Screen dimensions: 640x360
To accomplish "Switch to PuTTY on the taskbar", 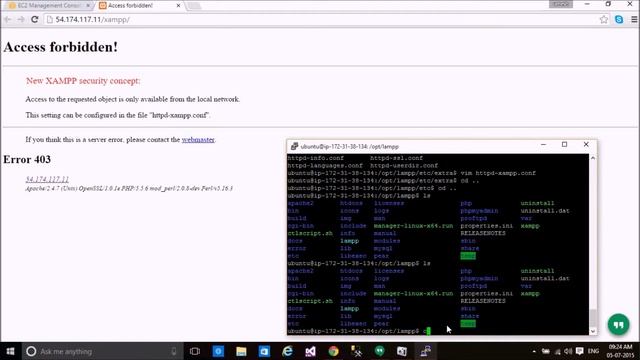I will (x=426, y=351).
